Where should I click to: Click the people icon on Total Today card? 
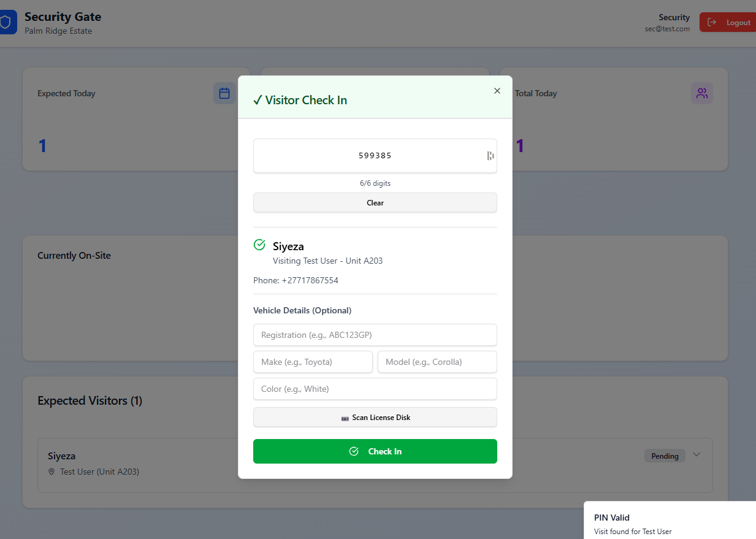tap(701, 93)
